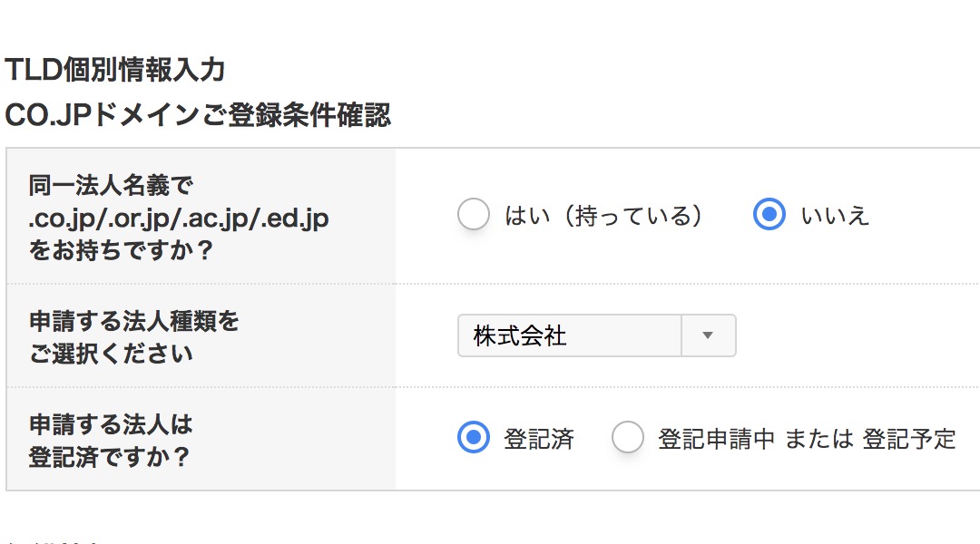Viewport: 980px width, 544px height.
Task: Click the 申請する法人は label text
Action: click(111, 424)
